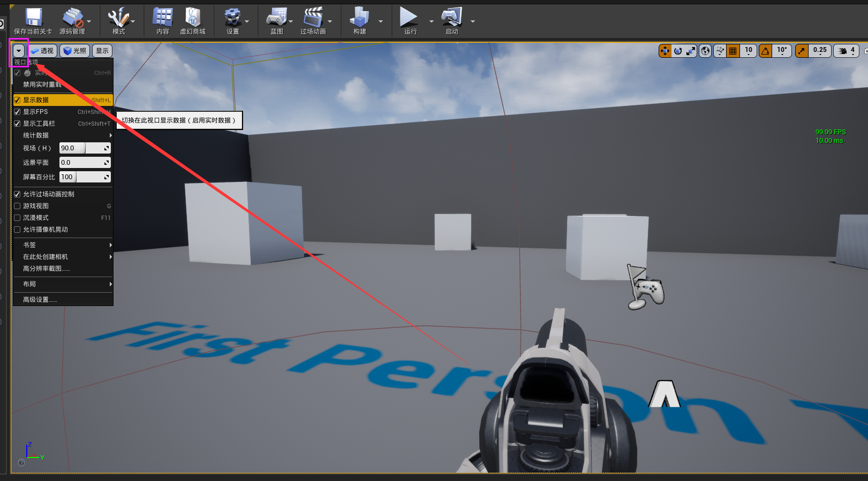868x481 pixels.
Task: Click the Play (运行) triangle icon
Action: pos(409,18)
